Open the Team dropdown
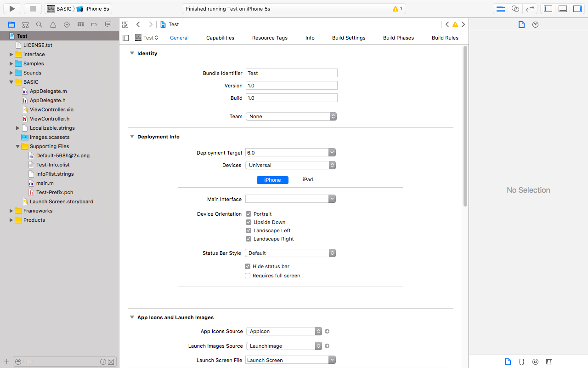 [x=291, y=116]
